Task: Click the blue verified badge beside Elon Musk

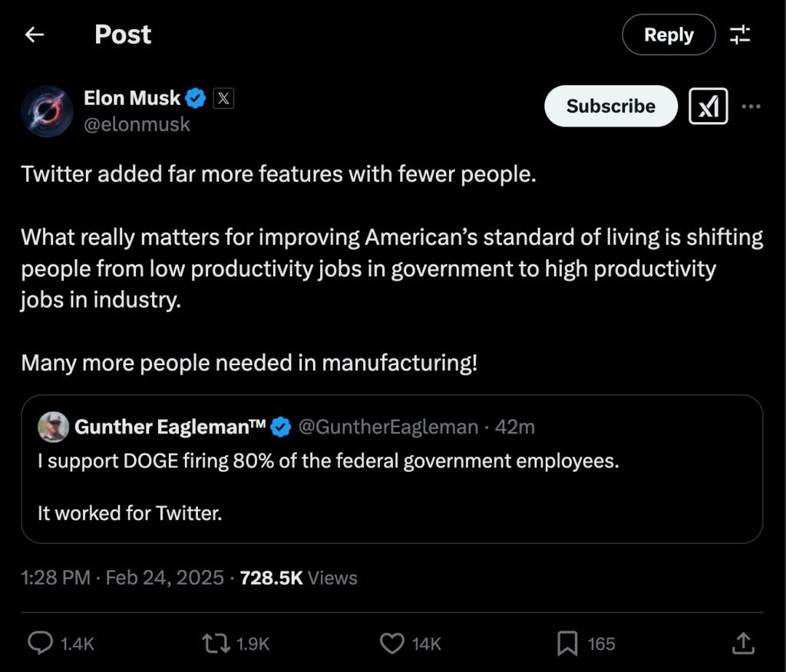Action: coord(196,98)
